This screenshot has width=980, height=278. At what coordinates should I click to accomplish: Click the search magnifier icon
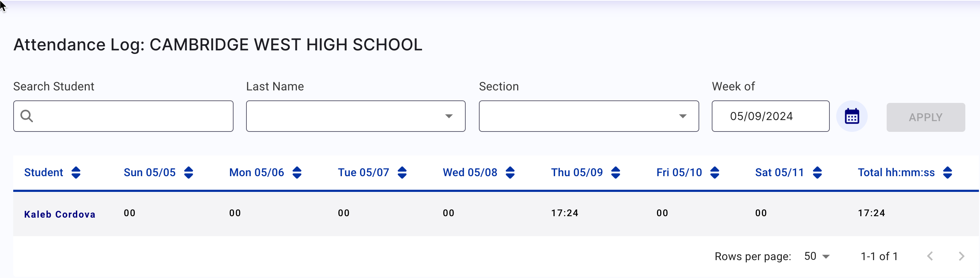coord(26,116)
